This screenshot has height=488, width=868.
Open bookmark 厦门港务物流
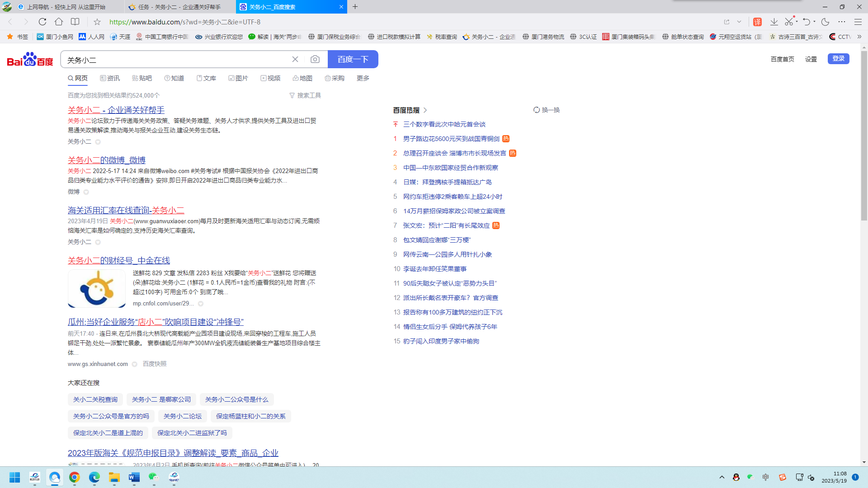(543, 37)
